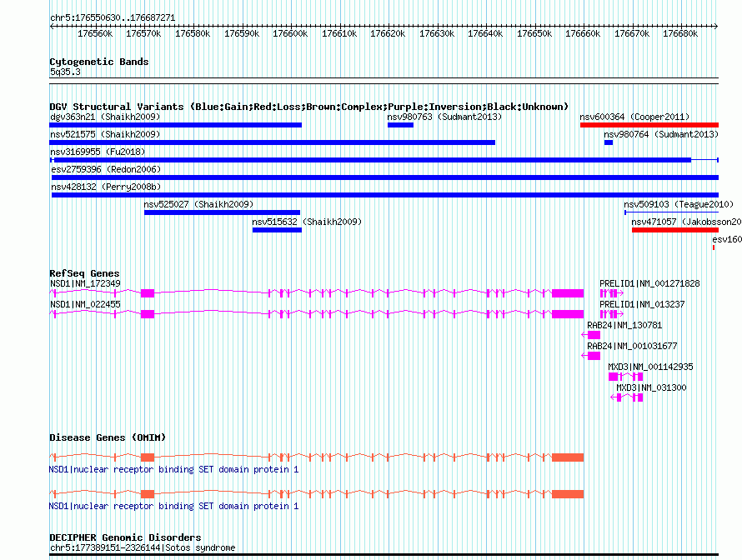Select esv2759396 (Redon2006) variant label
The width and height of the screenshot is (742, 560).
[106, 169]
